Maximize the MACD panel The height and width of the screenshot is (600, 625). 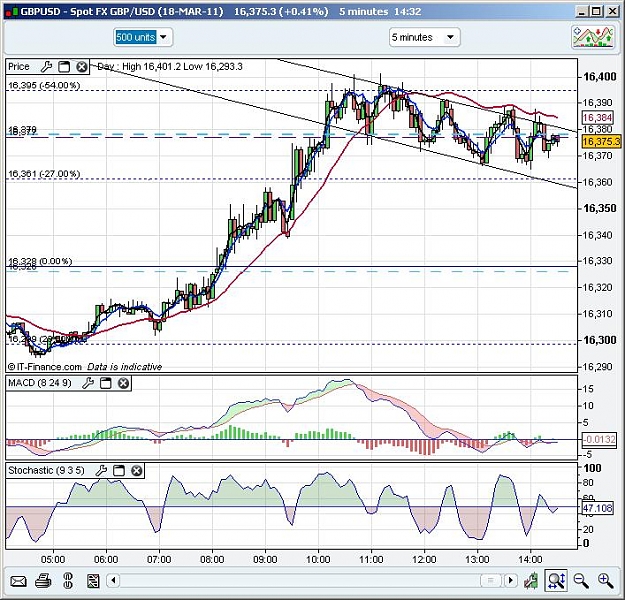pos(106,383)
